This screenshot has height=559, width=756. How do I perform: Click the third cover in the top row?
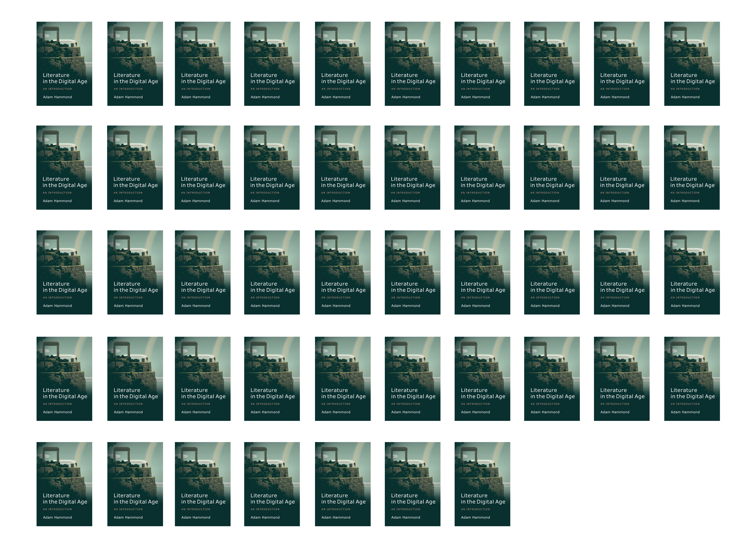203,64
